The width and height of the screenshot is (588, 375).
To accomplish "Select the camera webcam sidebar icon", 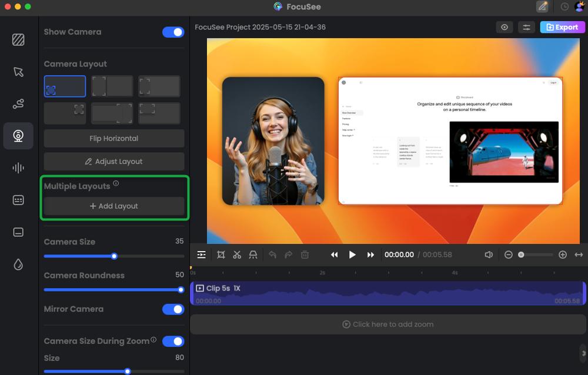I will tap(18, 136).
